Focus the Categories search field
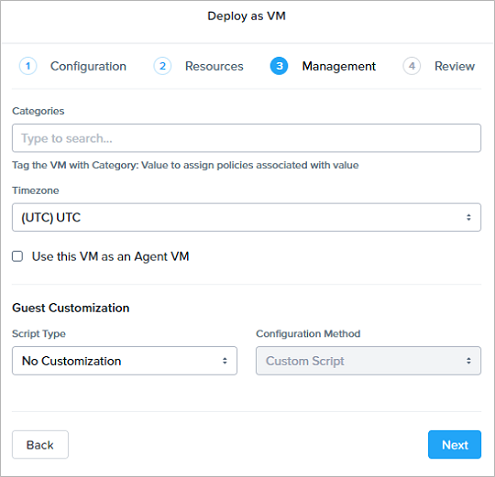This screenshot has height=477, width=495. (x=246, y=138)
